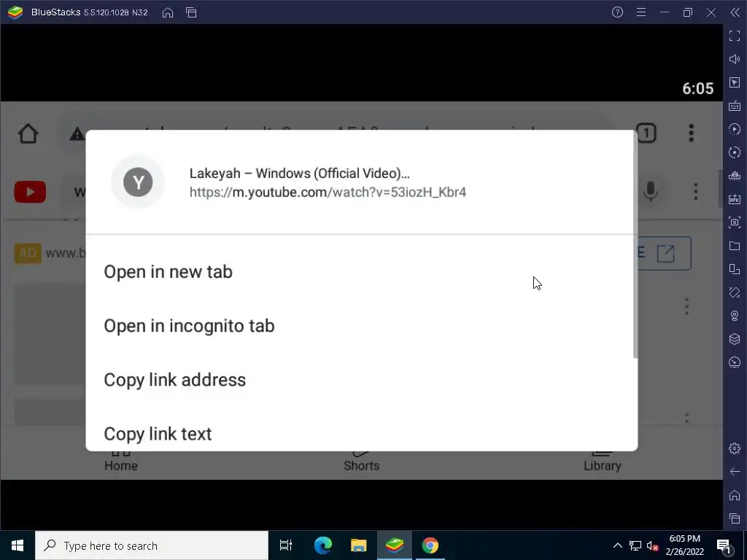Take a BlueStacks screenshot
The width and height of the screenshot is (747, 560).
pyautogui.click(x=735, y=222)
